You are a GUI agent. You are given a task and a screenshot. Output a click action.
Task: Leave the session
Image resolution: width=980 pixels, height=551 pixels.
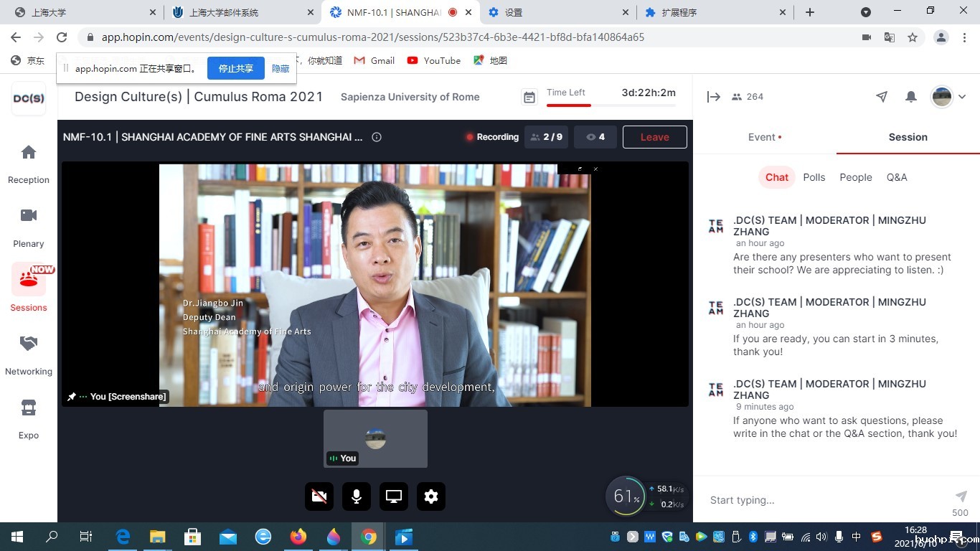654,137
